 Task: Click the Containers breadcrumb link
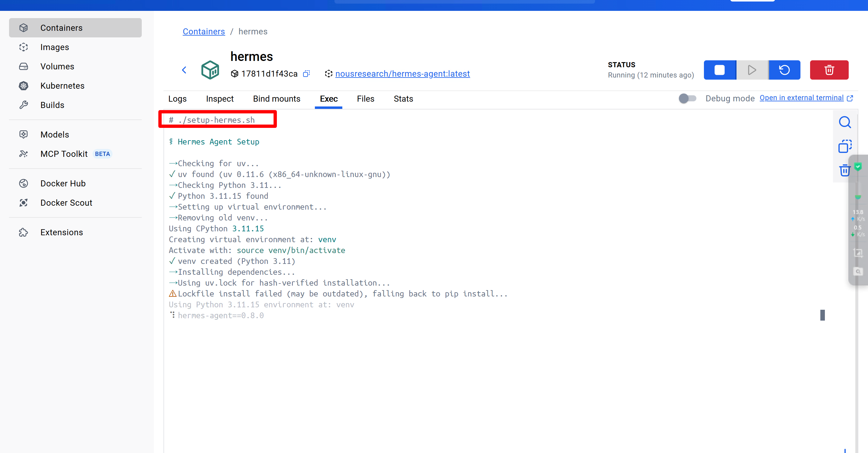click(x=204, y=31)
